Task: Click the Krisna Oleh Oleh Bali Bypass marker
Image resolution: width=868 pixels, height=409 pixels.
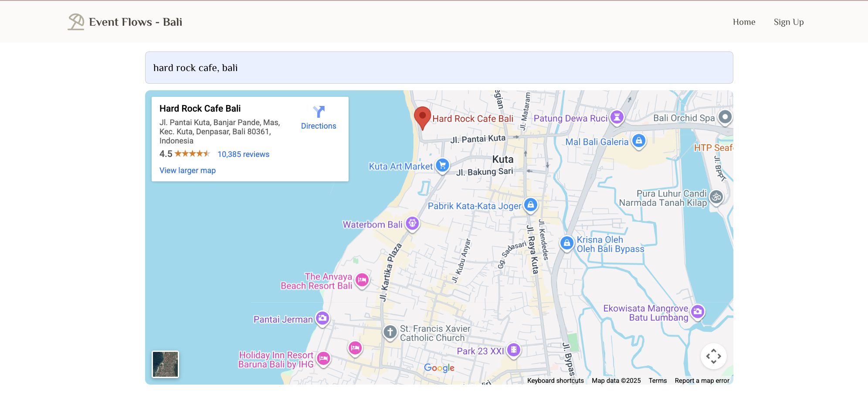Action: 567,243
